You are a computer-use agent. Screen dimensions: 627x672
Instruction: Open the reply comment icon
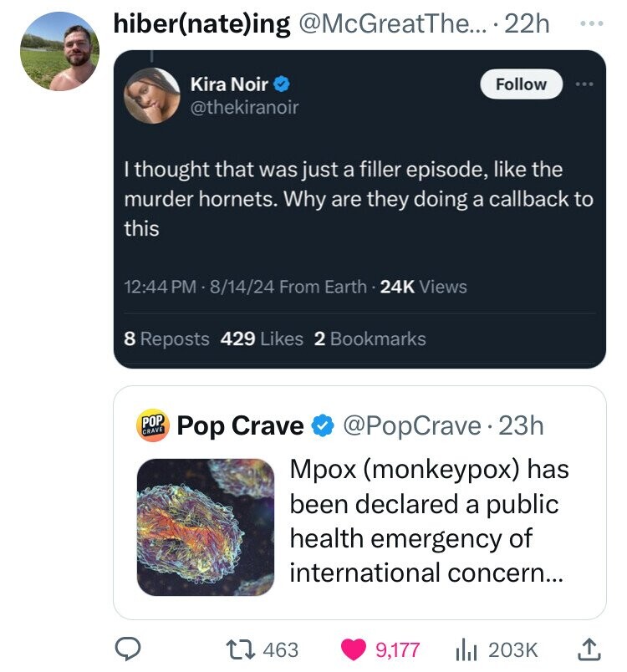click(127, 649)
